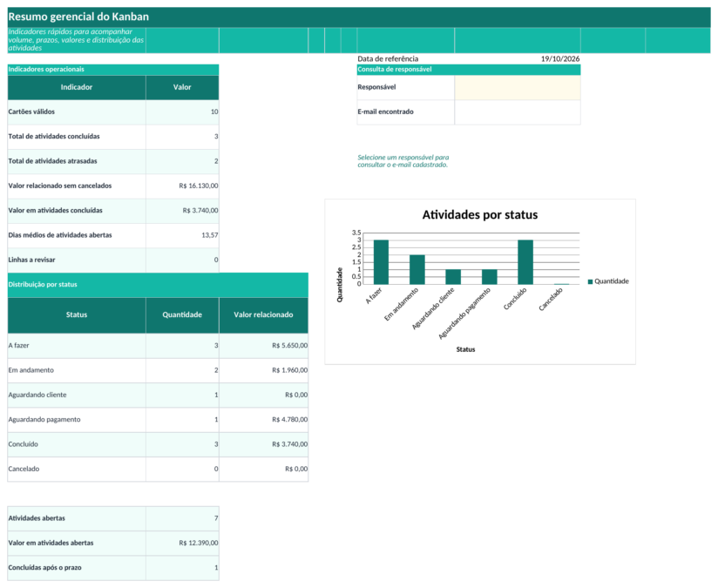This screenshot has width=718, height=588.
Task: Click the 'Aguardando cliente' status cell
Action: [x=77, y=395]
